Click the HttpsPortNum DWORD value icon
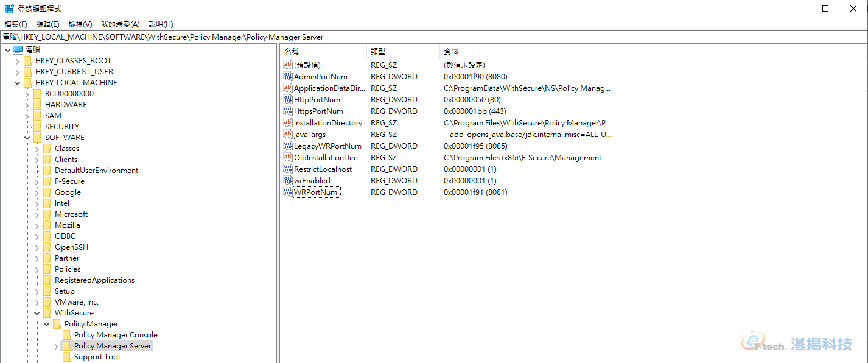868x363 pixels. point(288,111)
